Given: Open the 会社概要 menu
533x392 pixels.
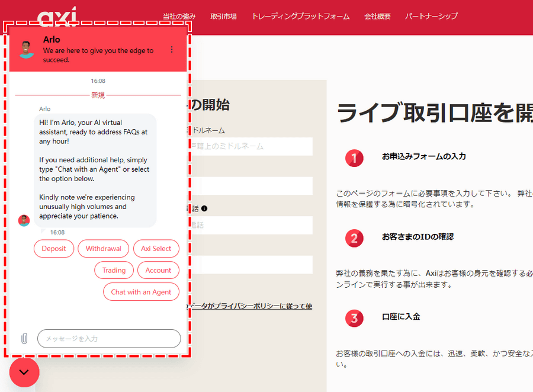Looking at the screenshot, I should [x=377, y=17].
